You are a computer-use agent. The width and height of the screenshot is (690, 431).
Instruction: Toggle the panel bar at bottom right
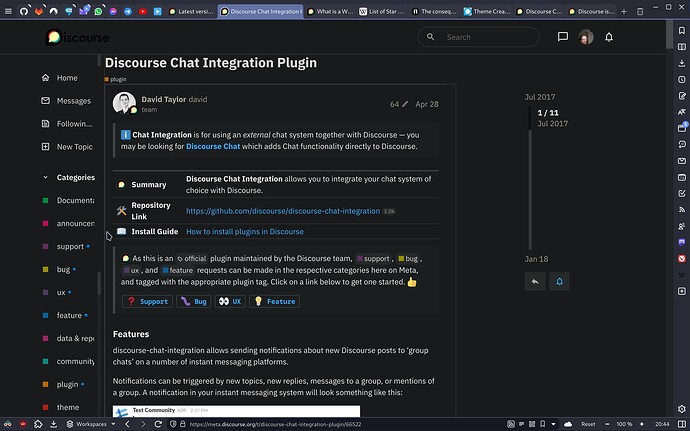[x=681, y=424]
